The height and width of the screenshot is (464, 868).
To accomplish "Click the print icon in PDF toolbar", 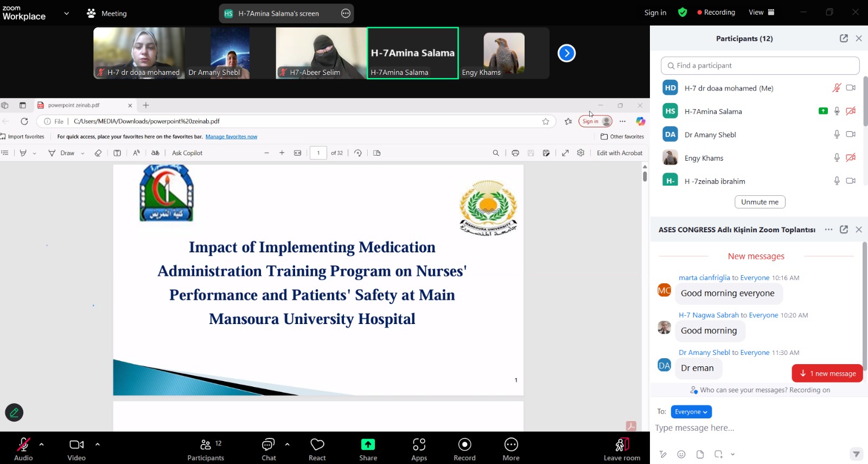I will pos(515,153).
